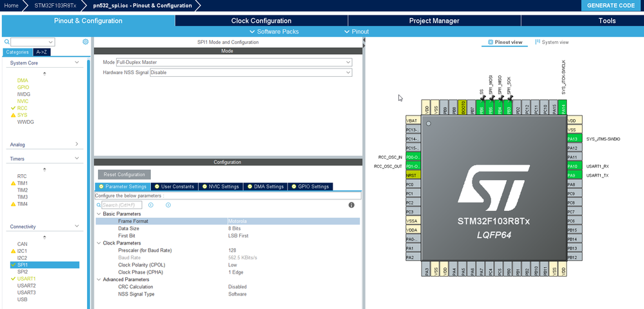Go to previous search result arrow
The height and width of the screenshot is (309, 644).
[x=151, y=205]
